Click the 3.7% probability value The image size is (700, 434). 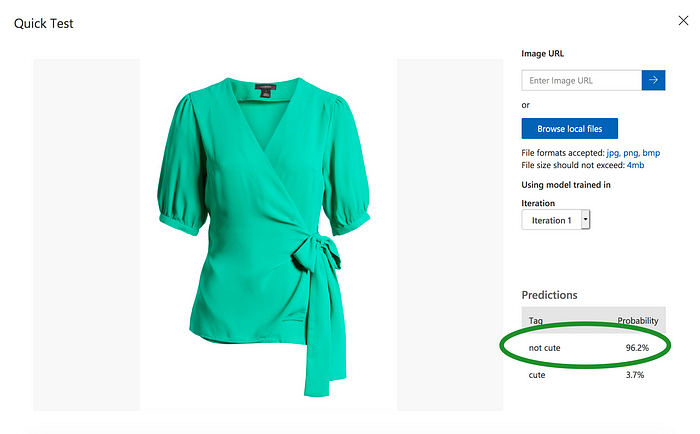(635, 375)
